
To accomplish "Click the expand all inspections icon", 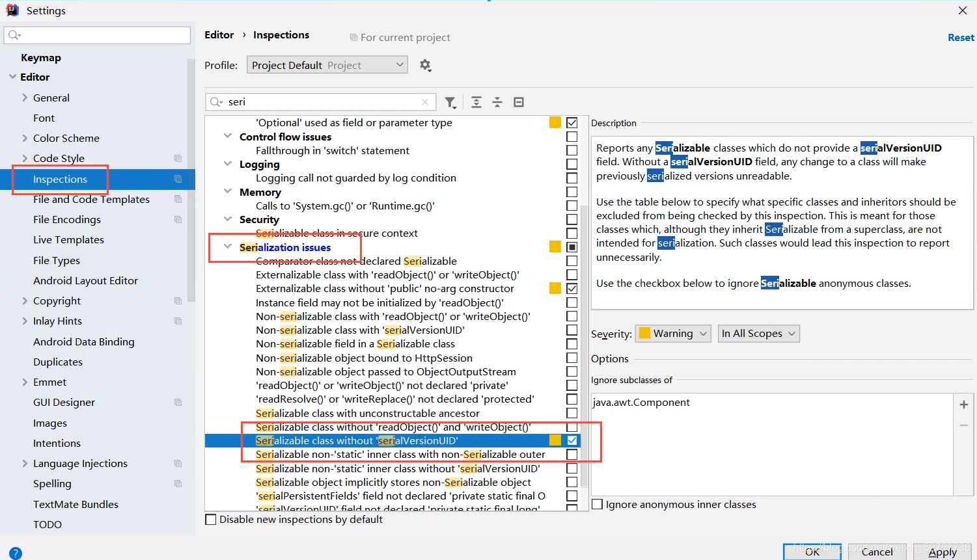I will (x=476, y=102).
